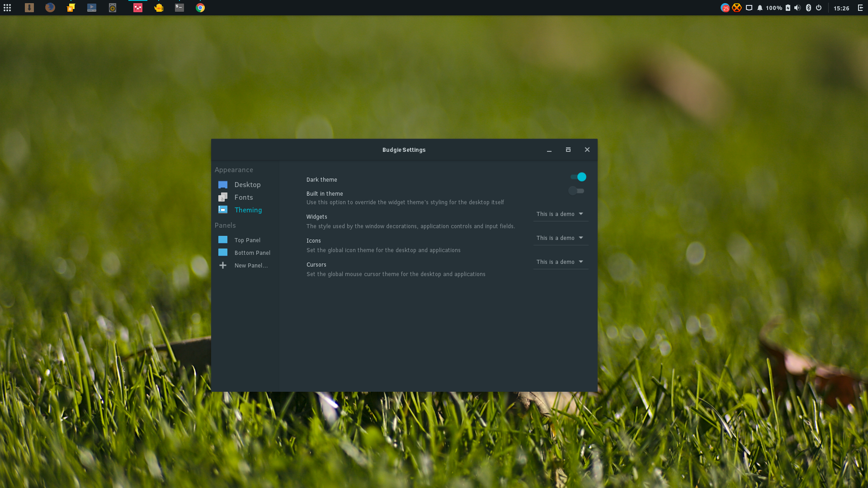Click the 15:26 clock
868x488 pixels.
(x=841, y=8)
